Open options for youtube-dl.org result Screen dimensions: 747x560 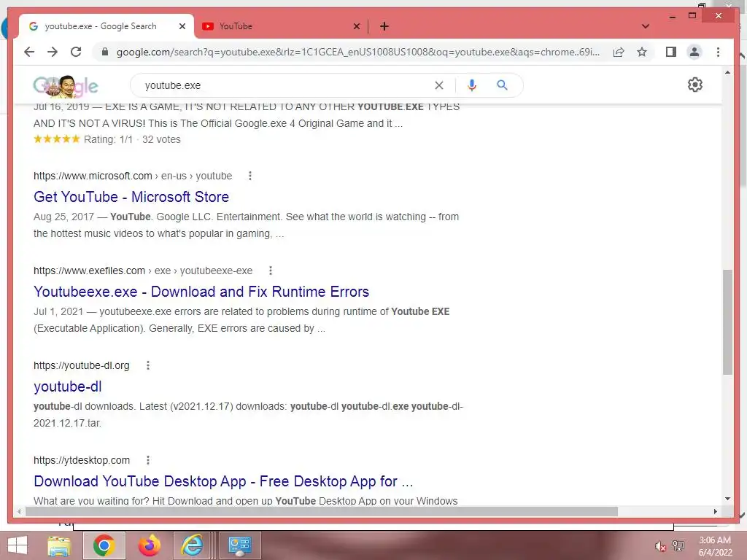[148, 365]
